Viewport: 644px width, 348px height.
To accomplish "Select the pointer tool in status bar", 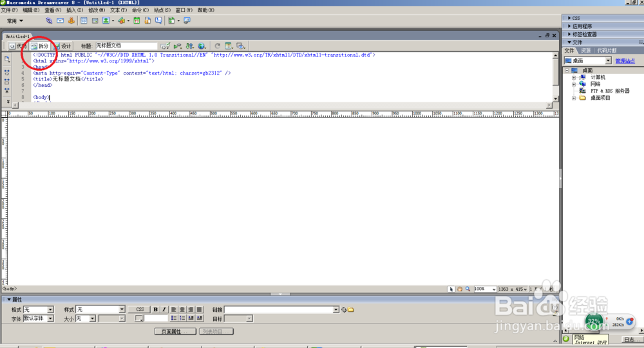I will coord(451,289).
